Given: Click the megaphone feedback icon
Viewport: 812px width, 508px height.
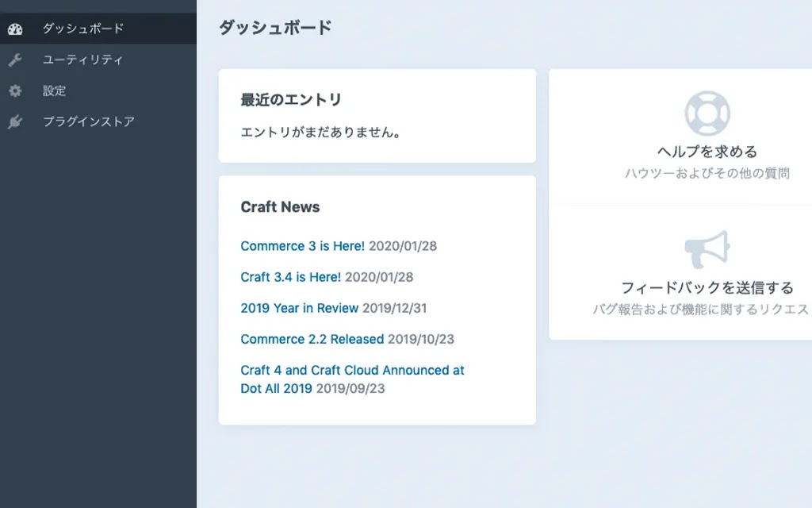Looking at the screenshot, I should coord(707,249).
